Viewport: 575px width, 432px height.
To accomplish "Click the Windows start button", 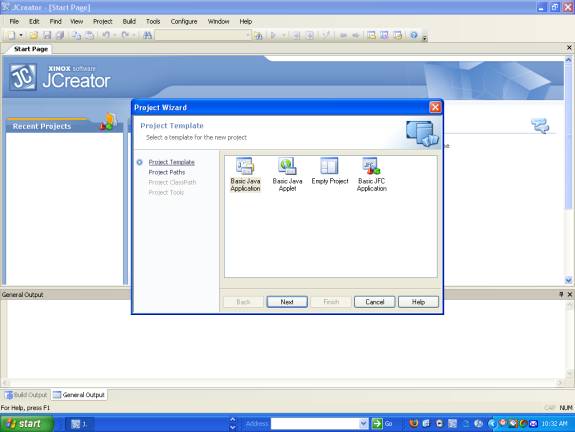I will [x=26, y=424].
